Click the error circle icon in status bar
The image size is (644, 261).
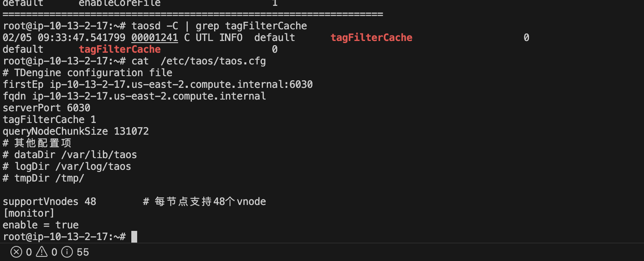(16, 252)
